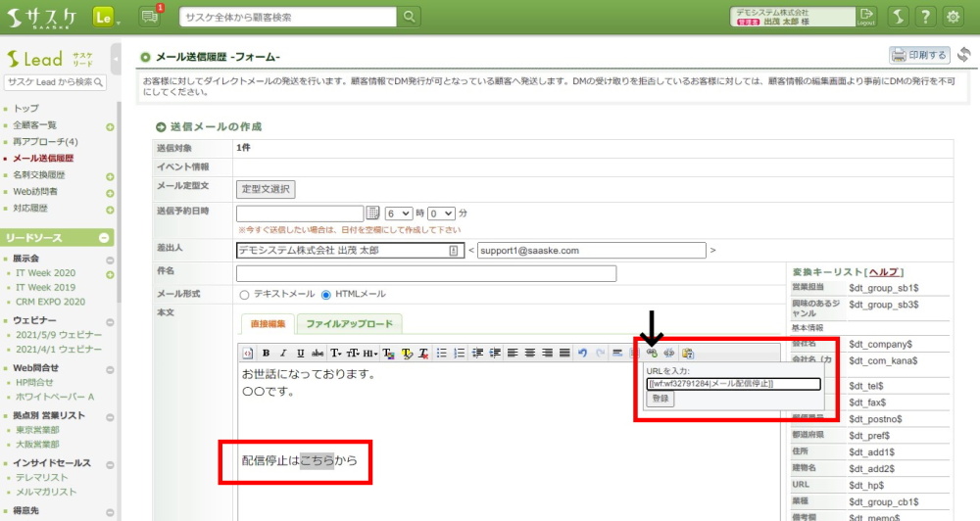Open notifications message icon with badge
Image resolution: width=980 pixels, height=521 pixels.
[149, 17]
